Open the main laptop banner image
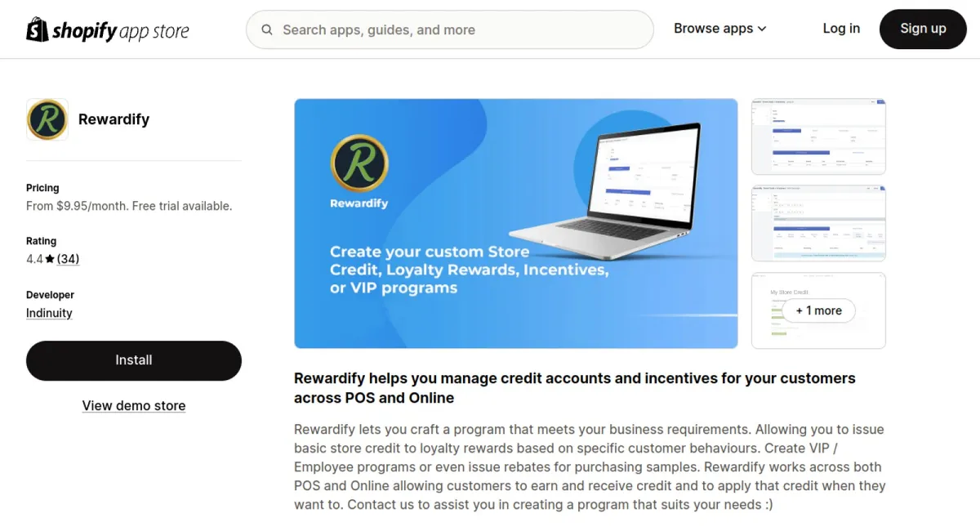Viewport: 980px width, 531px height. 516,224
